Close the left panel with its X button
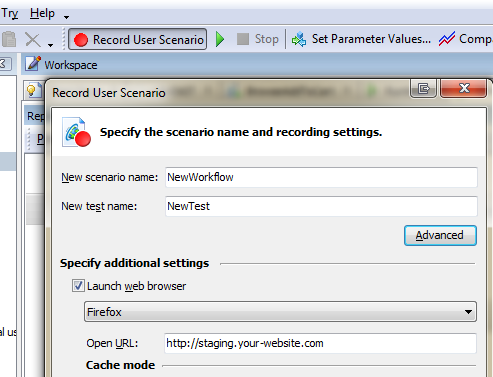 point(5,63)
